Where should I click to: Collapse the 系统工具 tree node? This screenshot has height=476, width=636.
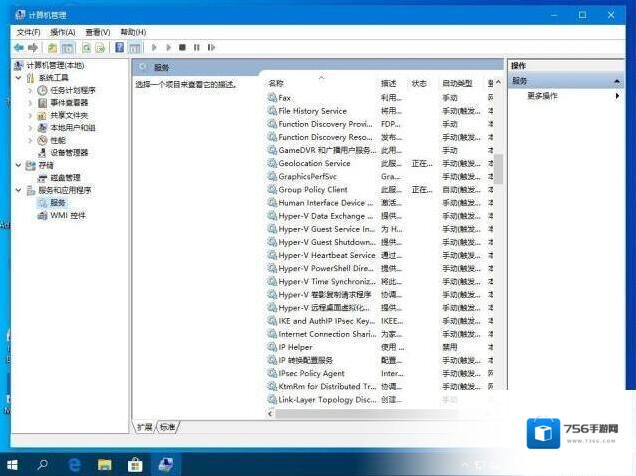click(x=18, y=77)
